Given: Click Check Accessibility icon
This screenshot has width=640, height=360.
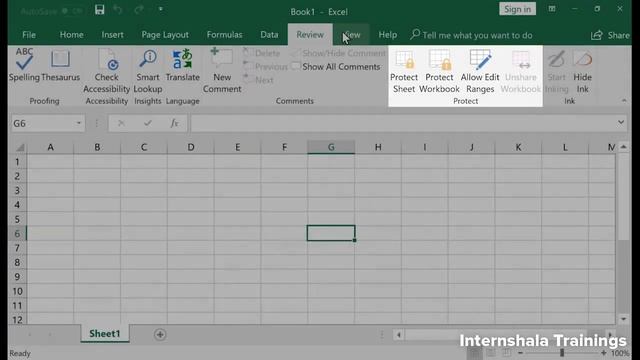Looking at the screenshot, I should click(x=107, y=60).
